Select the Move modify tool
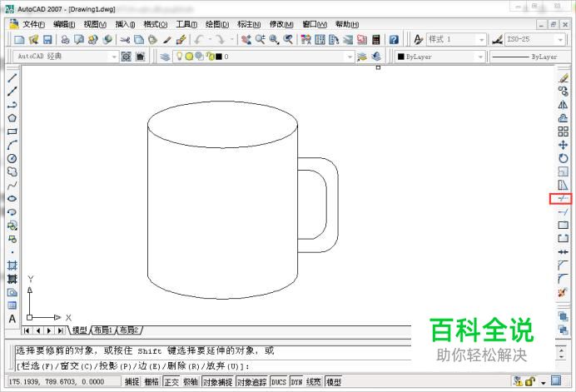The height and width of the screenshot is (392, 576). (564, 145)
